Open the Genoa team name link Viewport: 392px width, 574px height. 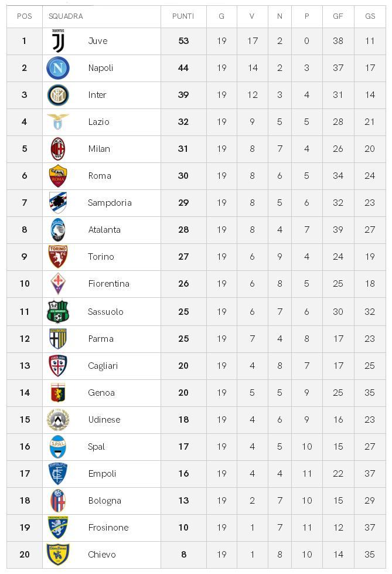tap(101, 393)
